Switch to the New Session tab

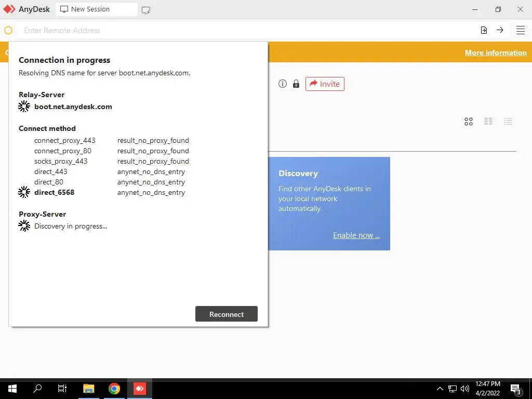[97, 9]
